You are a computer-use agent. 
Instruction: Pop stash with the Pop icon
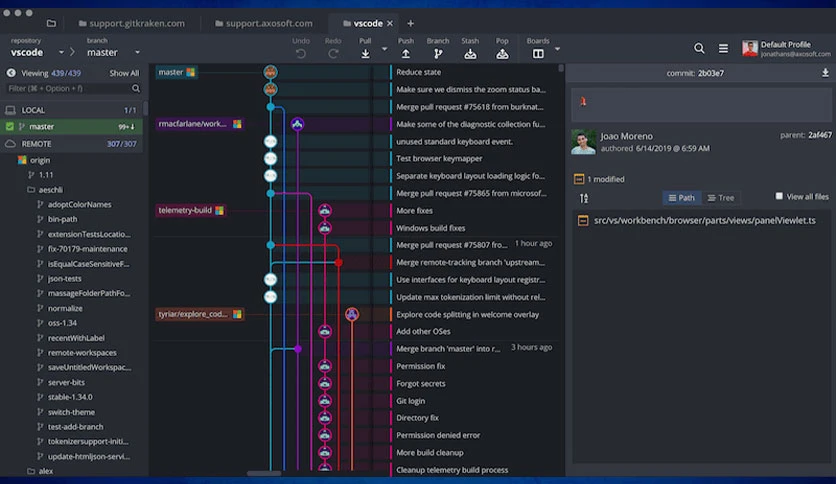click(502, 53)
